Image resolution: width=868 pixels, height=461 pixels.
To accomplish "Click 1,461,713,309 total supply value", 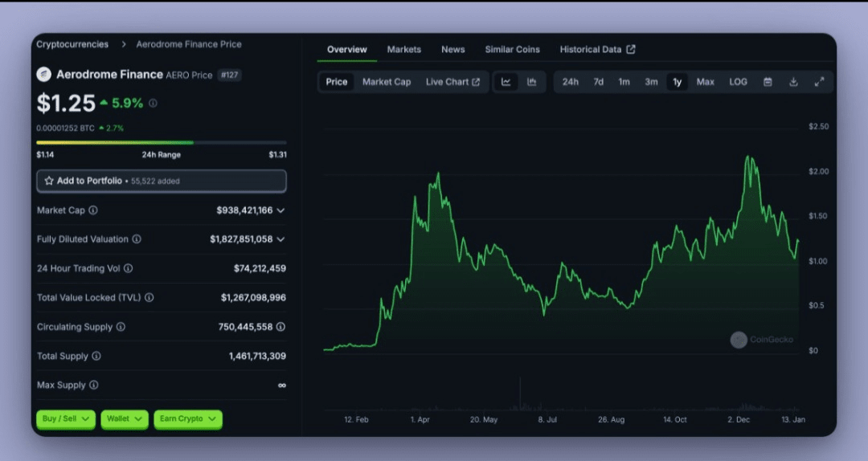I will click(x=257, y=356).
